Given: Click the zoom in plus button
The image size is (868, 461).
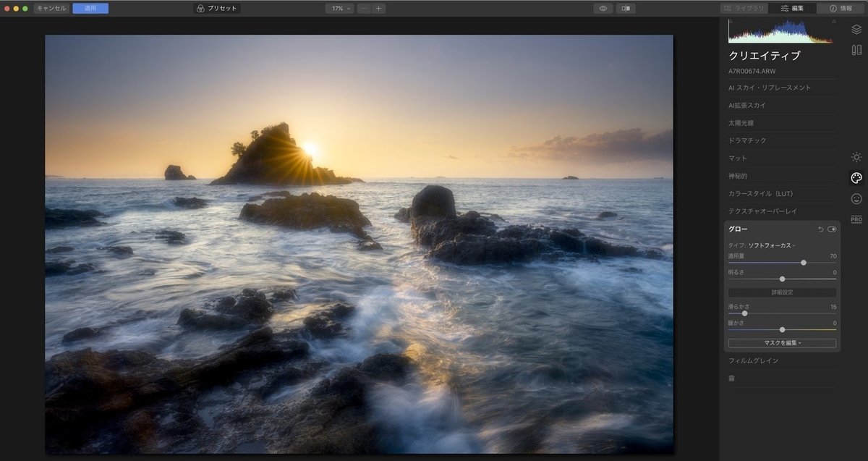Looking at the screenshot, I should [379, 9].
